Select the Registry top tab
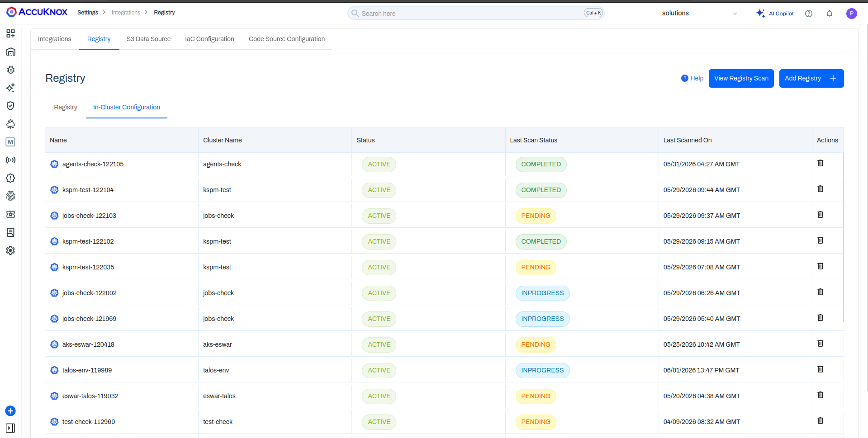868x438 pixels. coord(99,39)
